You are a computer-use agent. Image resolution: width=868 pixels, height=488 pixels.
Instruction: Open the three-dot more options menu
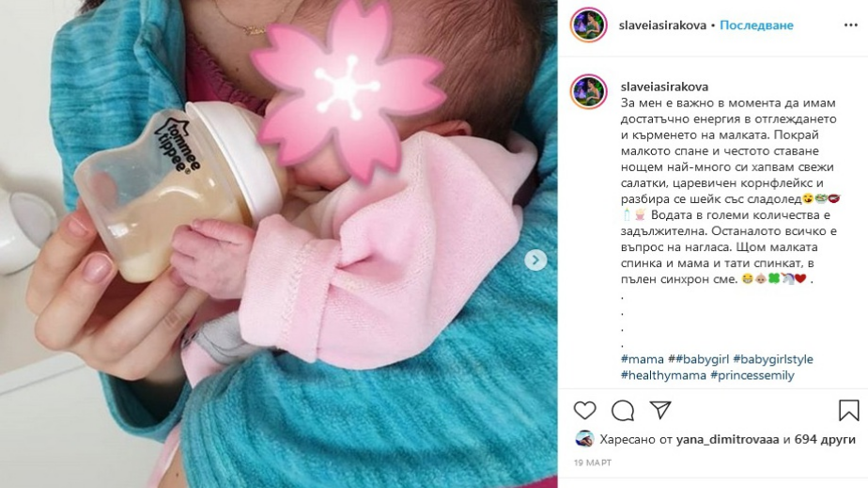(x=851, y=25)
